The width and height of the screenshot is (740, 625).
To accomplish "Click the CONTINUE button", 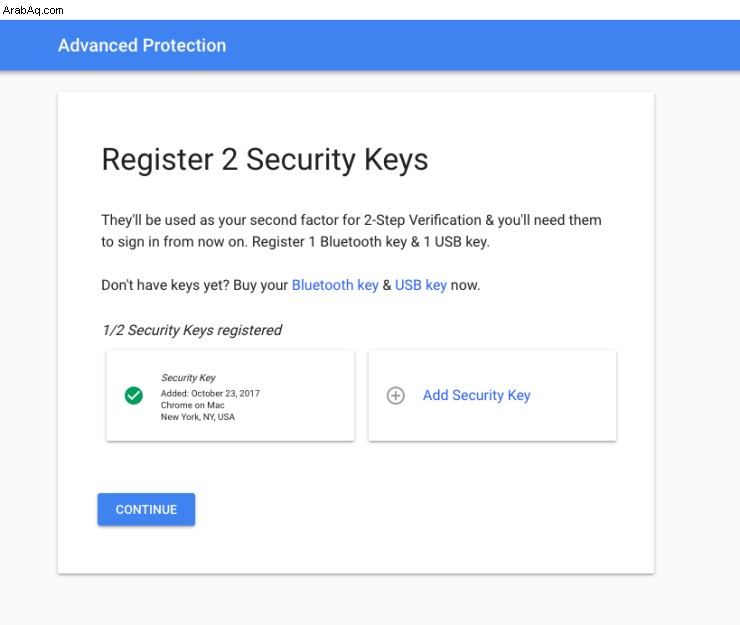I will click(x=146, y=509).
